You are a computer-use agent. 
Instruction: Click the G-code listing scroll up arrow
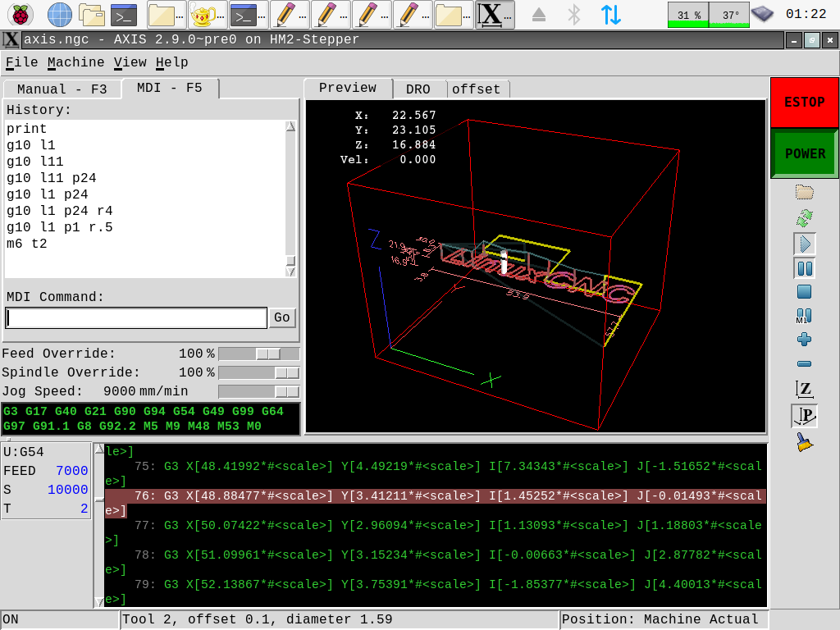99,449
